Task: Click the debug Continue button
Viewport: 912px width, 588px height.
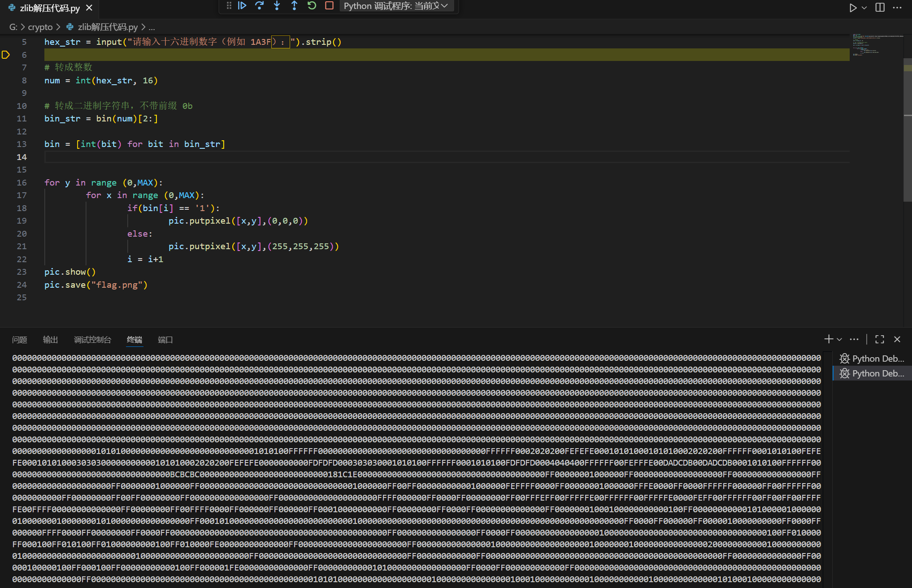Action: pyautogui.click(x=242, y=6)
